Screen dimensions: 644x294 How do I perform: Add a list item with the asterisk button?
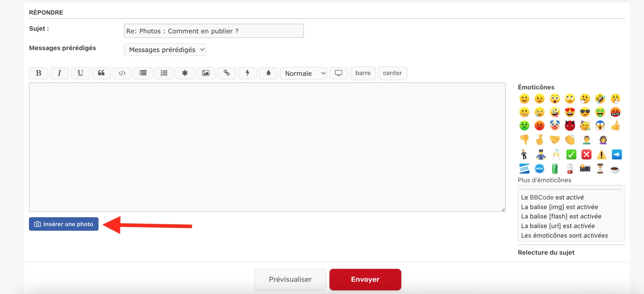[185, 73]
